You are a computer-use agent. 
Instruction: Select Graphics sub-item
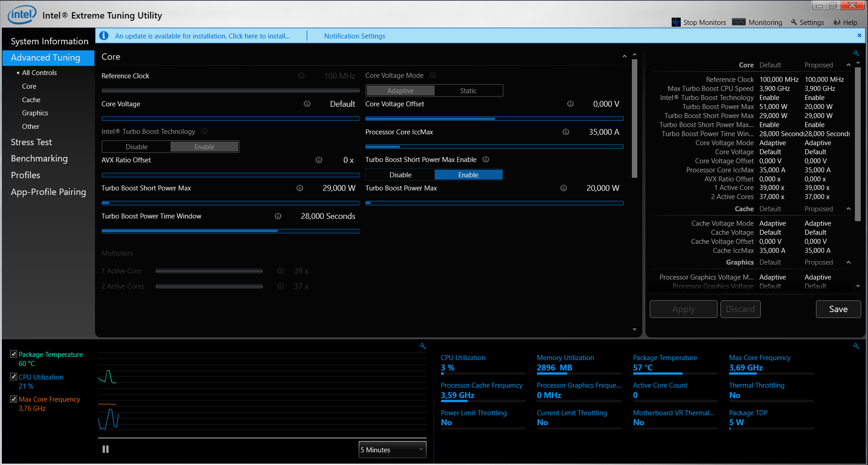[x=35, y=113]
